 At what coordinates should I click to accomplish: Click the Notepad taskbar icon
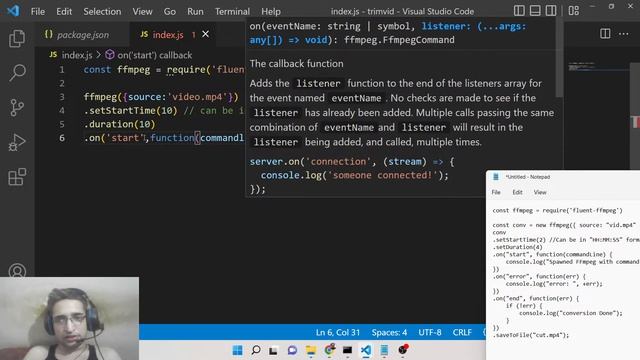384,350
